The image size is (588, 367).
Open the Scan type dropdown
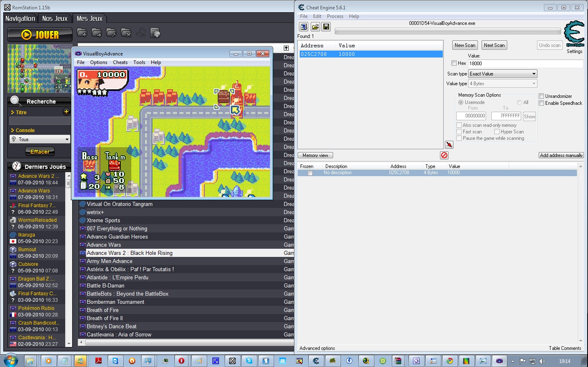point(502,74)
